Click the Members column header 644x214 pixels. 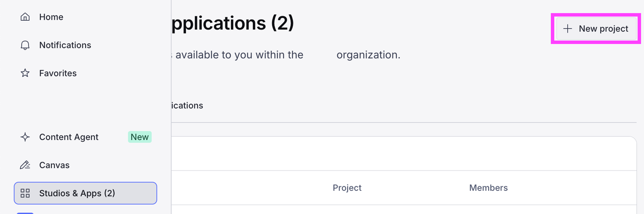click(x=488, y=188)
